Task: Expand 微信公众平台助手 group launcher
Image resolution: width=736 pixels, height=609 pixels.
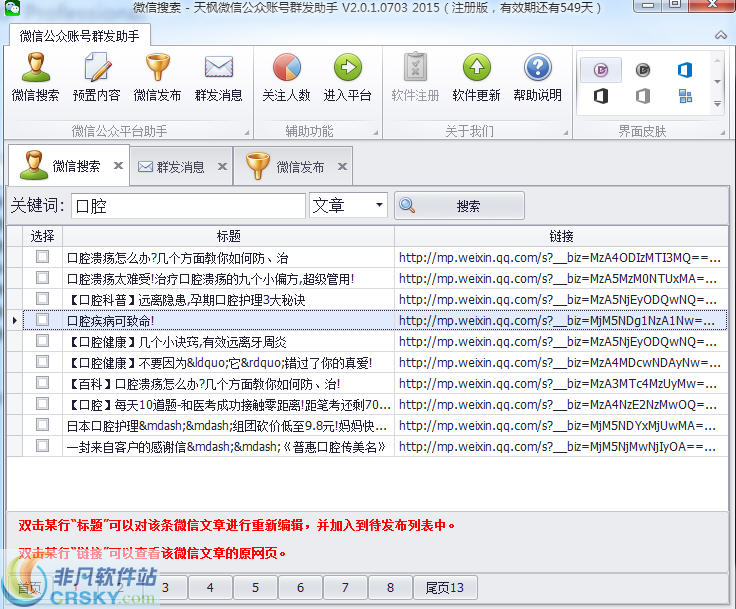Action: 247,133
